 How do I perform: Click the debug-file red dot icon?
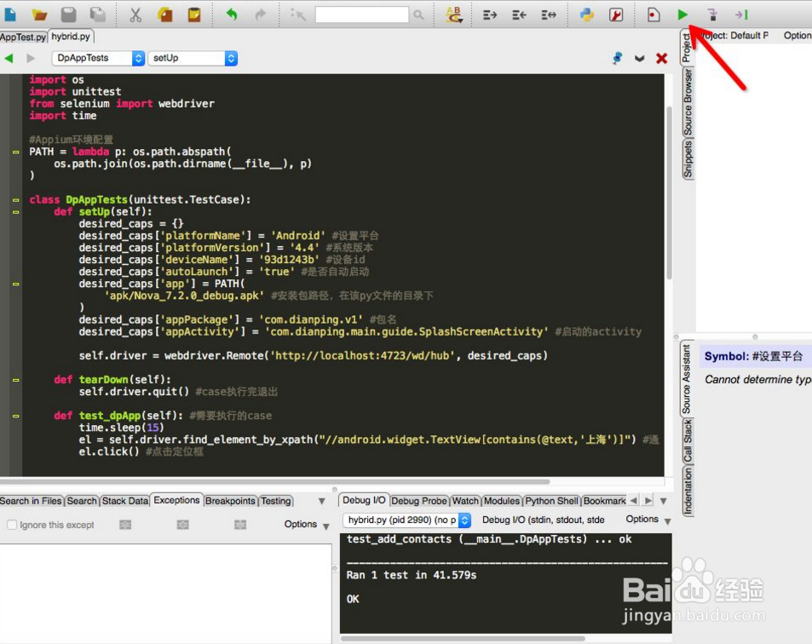click(654, 14)
